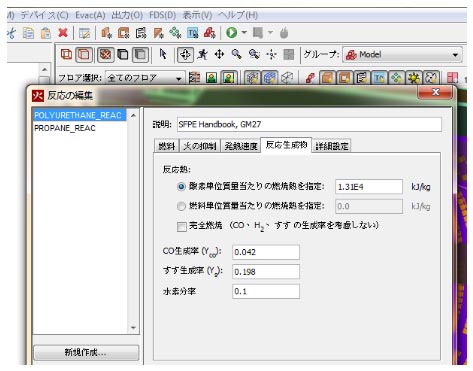
Task: Expand the Run button dropdown arrow
Action: [244, 33]
